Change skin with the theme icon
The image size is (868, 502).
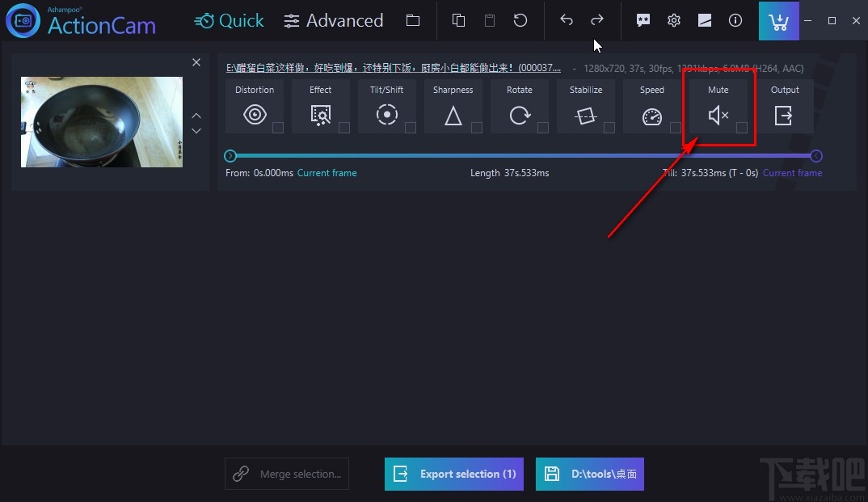coord(705,20)
